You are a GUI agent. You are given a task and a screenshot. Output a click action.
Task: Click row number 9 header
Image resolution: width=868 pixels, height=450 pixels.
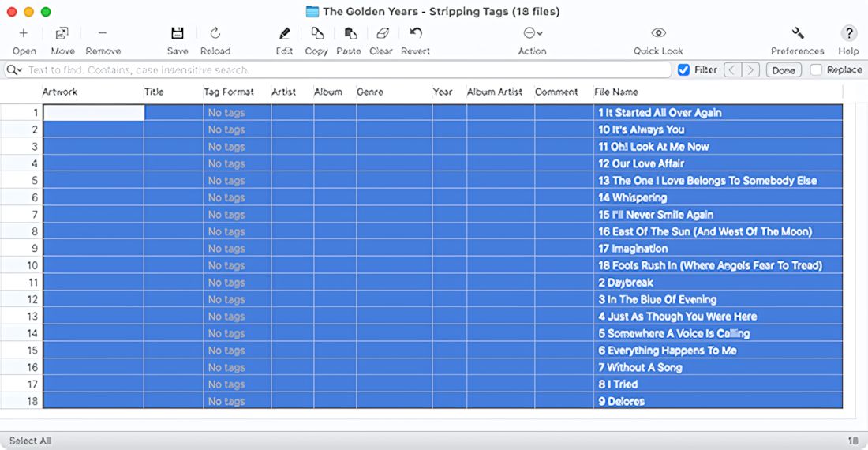(21, 249)
